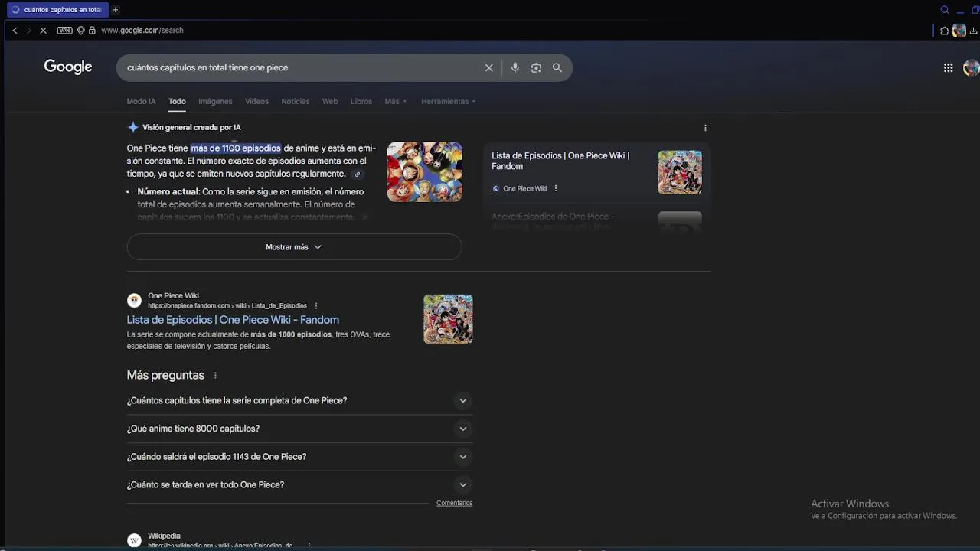Click the padlock site info icon
Image resolution: width=980 pixels, height=551 pixels.
[92, 31]
